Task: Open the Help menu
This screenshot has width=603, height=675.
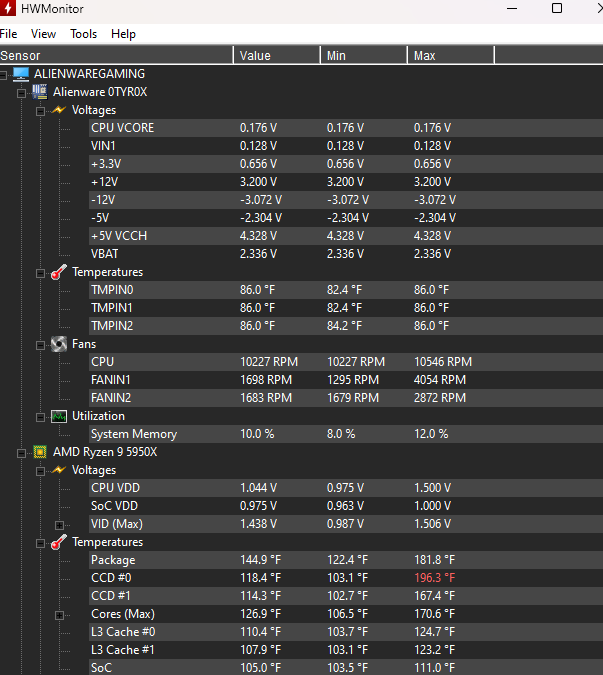Action: coord(123,34)
